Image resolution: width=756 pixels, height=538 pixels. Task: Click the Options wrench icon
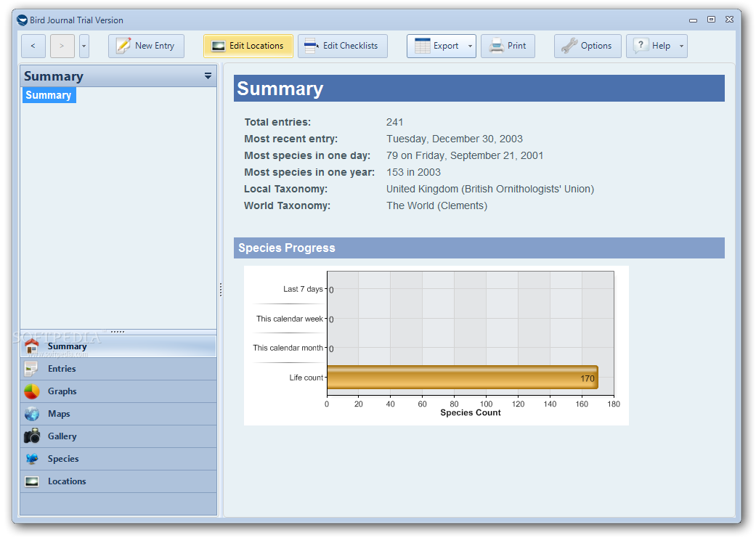pyautogui.click(x=569, y=46)
